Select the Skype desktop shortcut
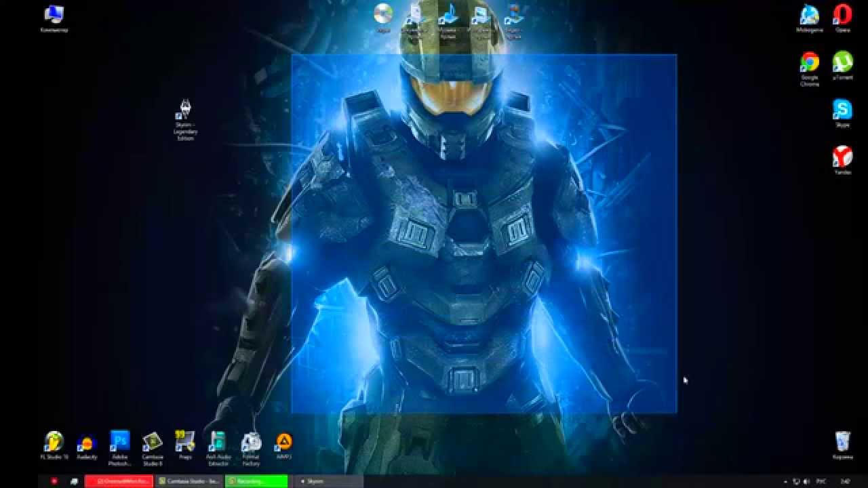Viewport: 868px width, 488px height. coord(842,113)
